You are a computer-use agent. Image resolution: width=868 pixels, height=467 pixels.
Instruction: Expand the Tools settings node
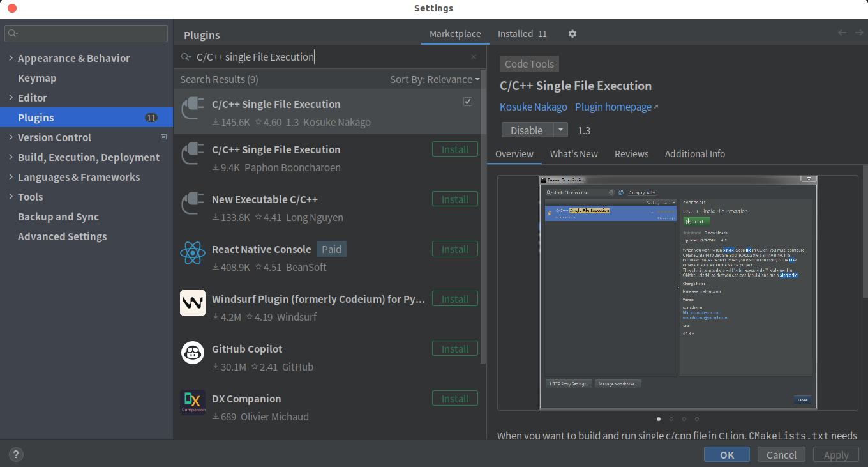[10, 197]
